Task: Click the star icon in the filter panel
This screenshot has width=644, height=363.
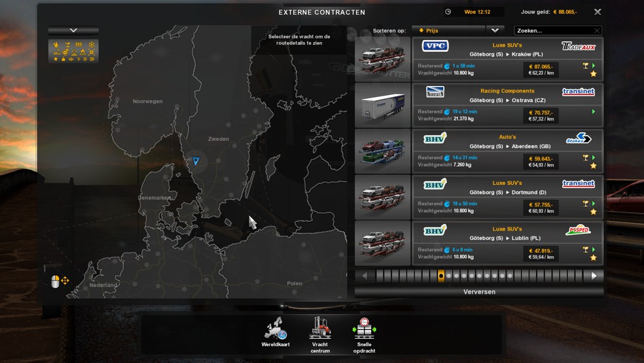Action: 56,59
